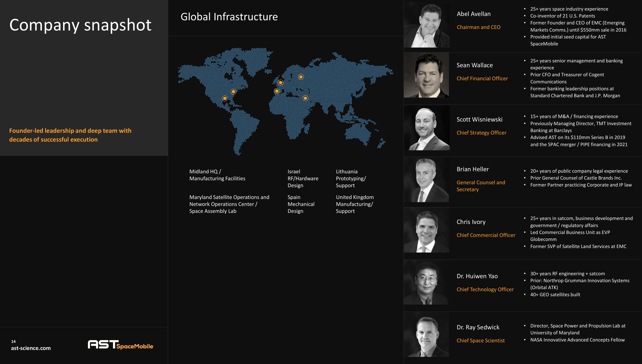642x364 pixels.
Task: Click 'Prior General Counsel of Castle Brands Inc.'
Action: click(x=576, y=178)
